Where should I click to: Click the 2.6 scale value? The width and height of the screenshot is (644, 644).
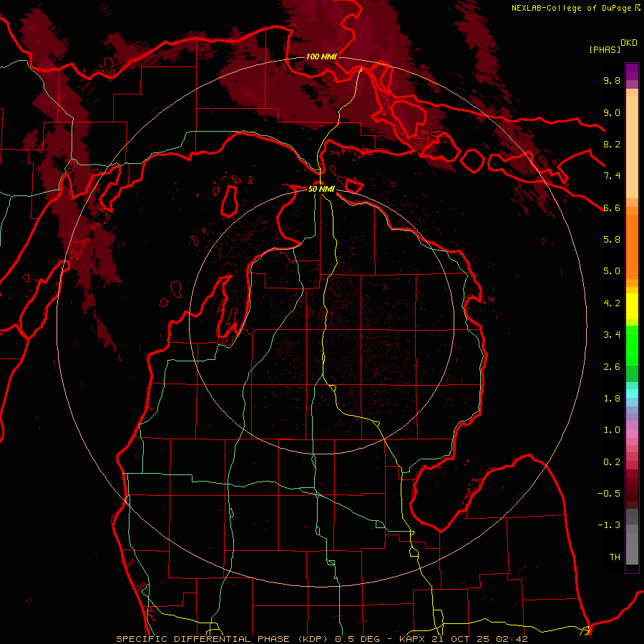612,367
